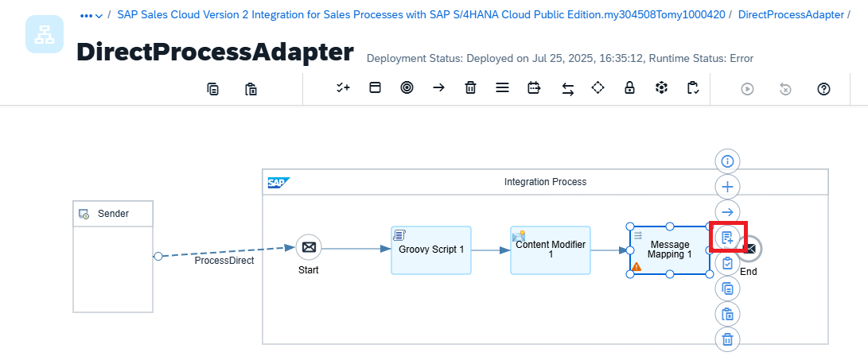Image resolution: width=868 pixels, height=360 pixels.
Task: Open the SAP Sales Cloud Version 2 breadcrumb link
Action: 421,15
